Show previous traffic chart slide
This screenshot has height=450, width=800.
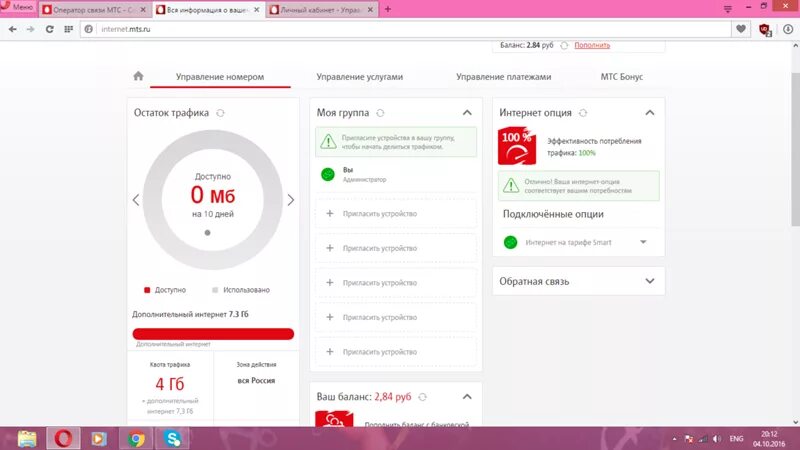point(136,200)
